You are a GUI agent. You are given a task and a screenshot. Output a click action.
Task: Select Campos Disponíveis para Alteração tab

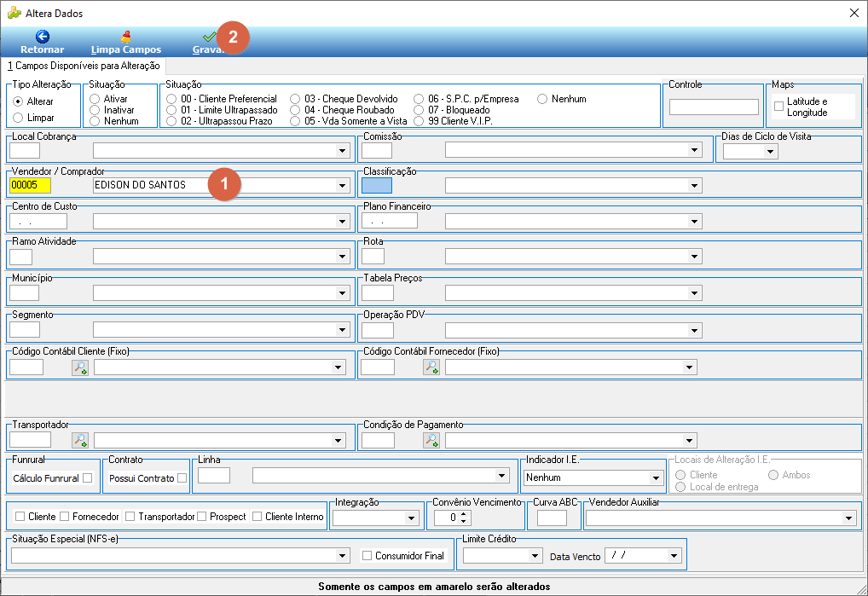tap(84, 66)
